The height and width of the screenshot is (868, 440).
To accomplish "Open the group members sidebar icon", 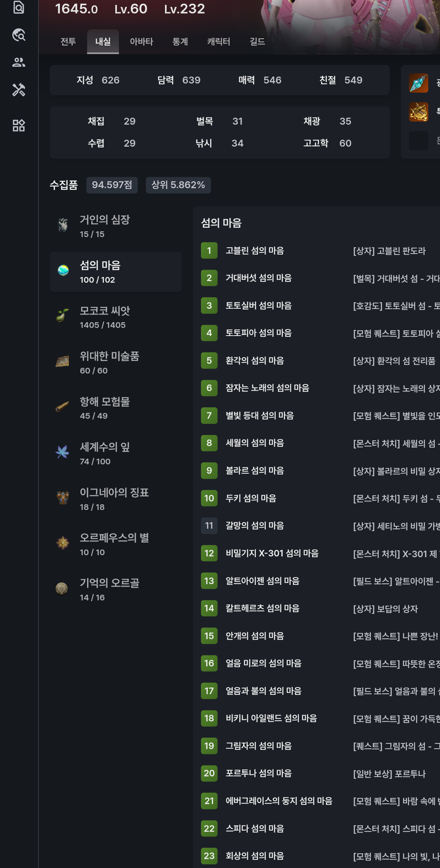I will (x=19, y=62).
